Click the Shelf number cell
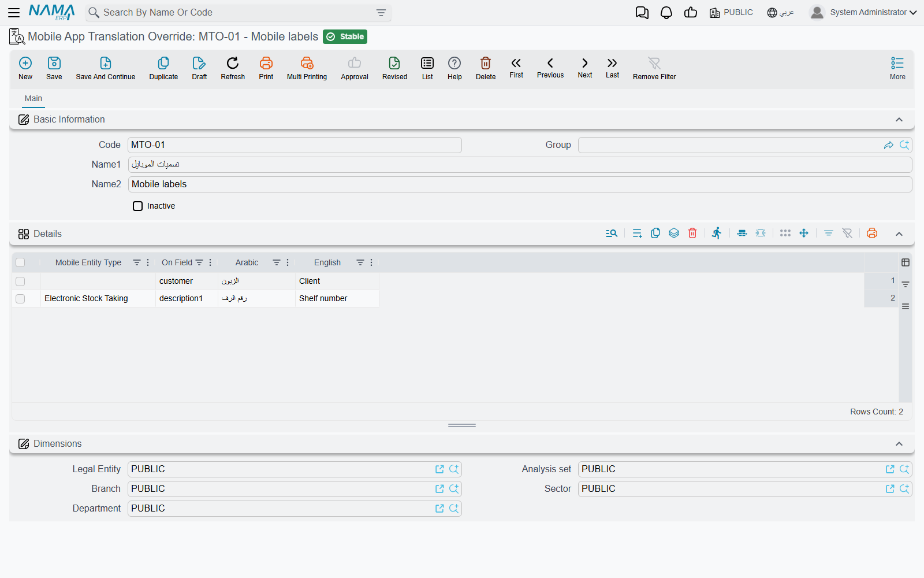Viewport: 924px width, 578px height. pos(337,299)
